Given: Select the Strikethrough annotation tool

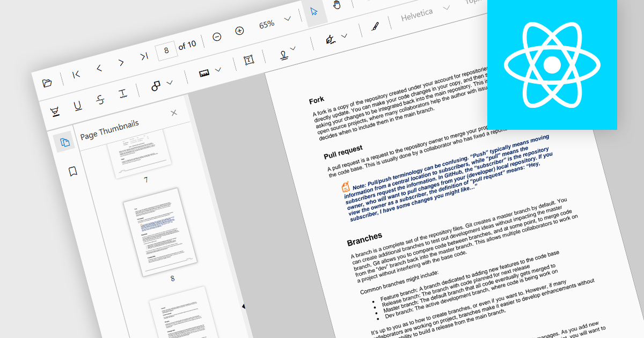Looking at the screenshot, I should tap(100, 100).
